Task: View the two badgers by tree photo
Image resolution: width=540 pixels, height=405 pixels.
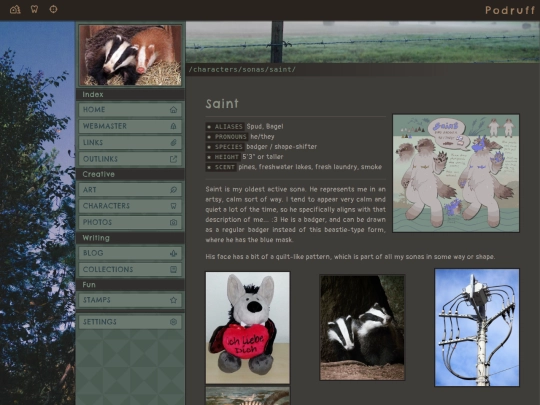Action: point(362,328)
